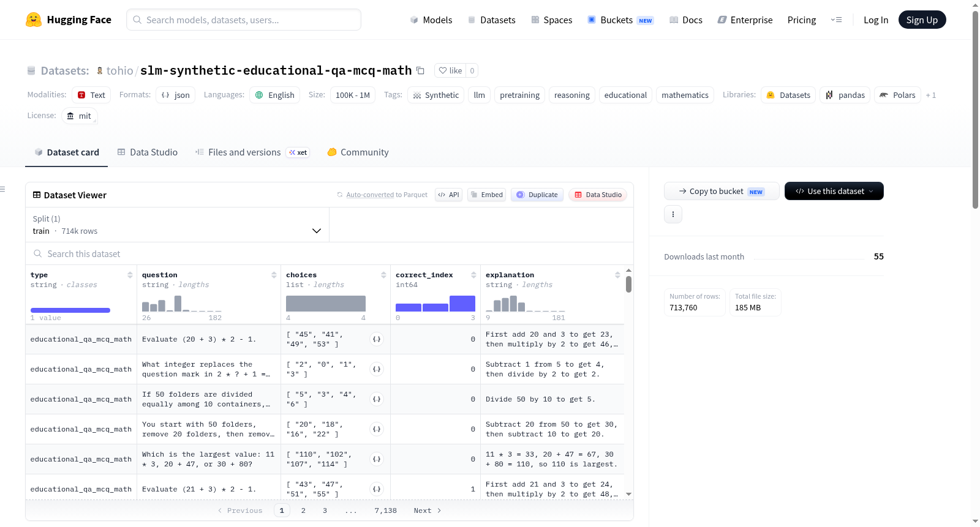Viewport: 980px width, 527px height.
Task: Click Copy to bucket button
Action: (722, 191)
